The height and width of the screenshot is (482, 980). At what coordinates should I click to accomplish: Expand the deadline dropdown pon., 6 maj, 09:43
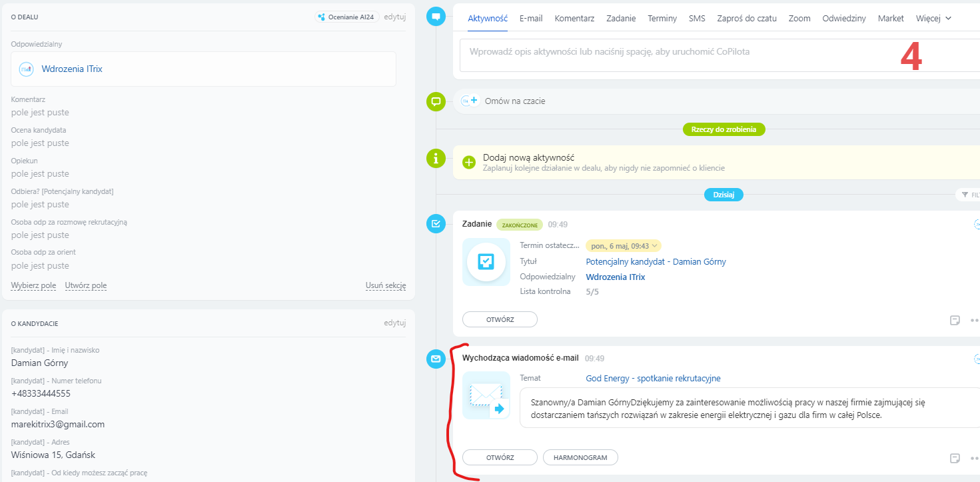[x=623, y=246]
